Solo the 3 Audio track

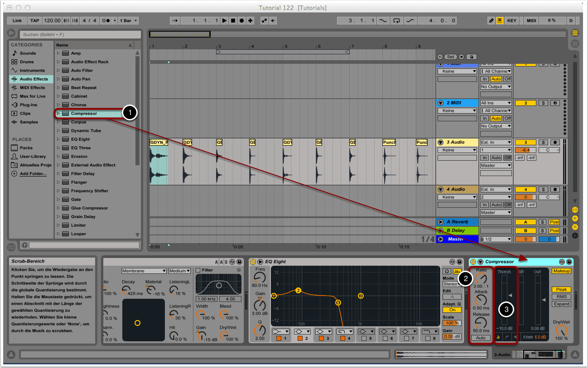click(543, 143)
